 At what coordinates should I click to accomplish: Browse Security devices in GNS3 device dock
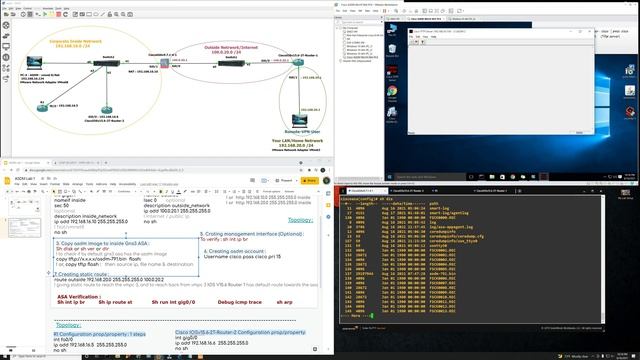coord(6,57)
